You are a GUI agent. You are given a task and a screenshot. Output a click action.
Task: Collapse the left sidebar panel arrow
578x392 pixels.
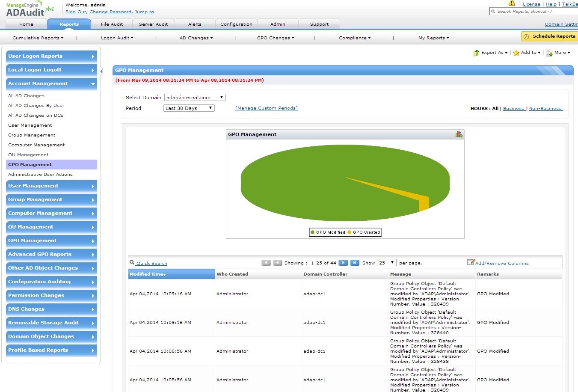pyautogui.click(x=101, y=71)
